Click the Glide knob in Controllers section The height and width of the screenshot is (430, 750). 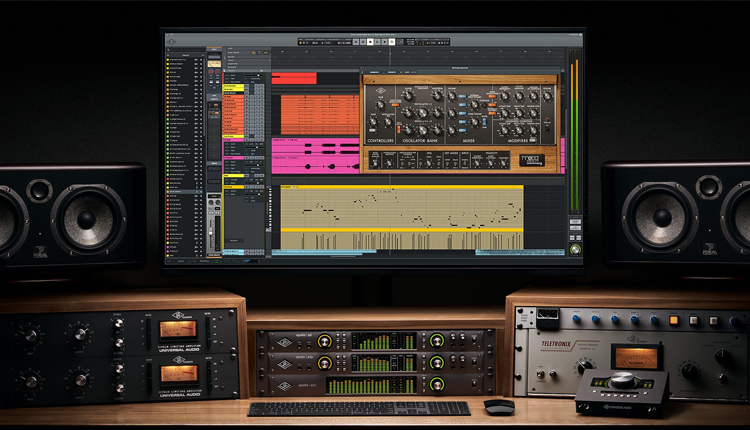[x=373, y=122]
